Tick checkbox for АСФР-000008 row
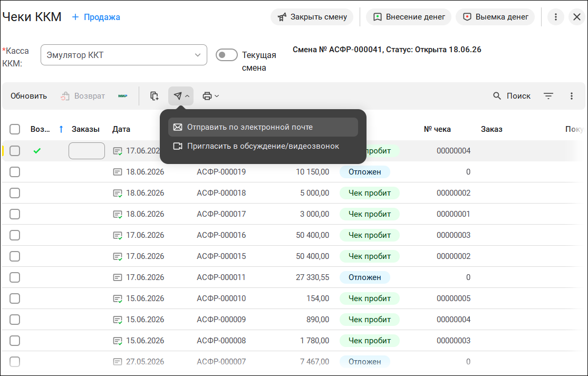The width and height of the screenshot is (588, 376). pos(15,341)
